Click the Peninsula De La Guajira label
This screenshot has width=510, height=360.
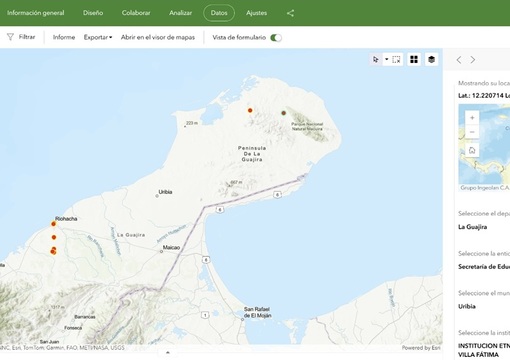coord(252,154)
